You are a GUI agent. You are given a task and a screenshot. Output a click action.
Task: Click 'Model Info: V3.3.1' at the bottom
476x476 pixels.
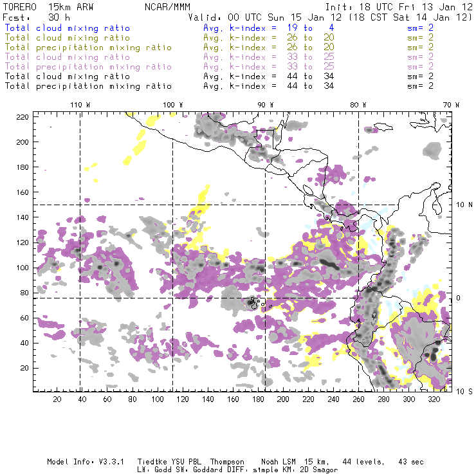(x=86, y=462)
